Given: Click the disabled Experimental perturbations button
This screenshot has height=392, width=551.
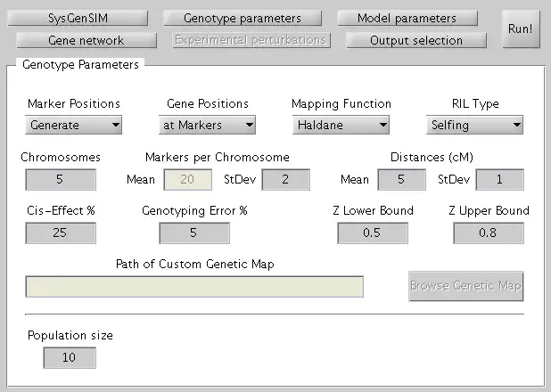Looking at the screenshot, I should [x=251, y=40].
